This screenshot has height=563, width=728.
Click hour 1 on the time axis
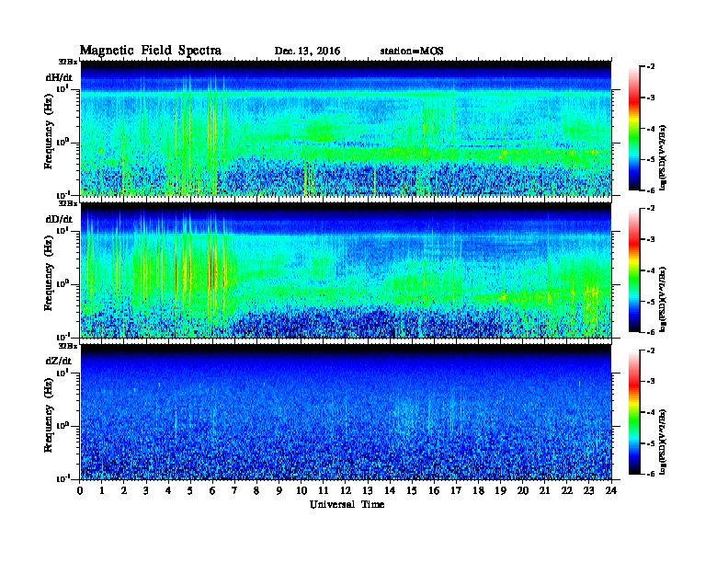(x=102, y=491)
